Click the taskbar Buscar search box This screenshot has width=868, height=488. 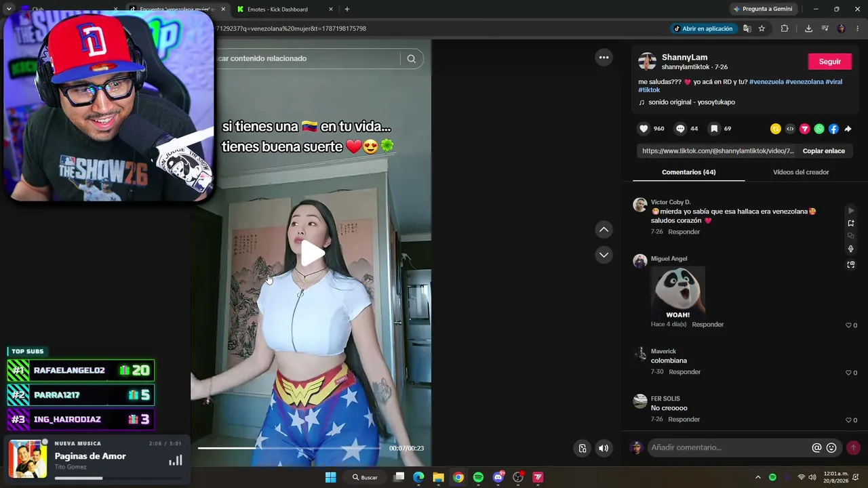click(x=365, y=477)
